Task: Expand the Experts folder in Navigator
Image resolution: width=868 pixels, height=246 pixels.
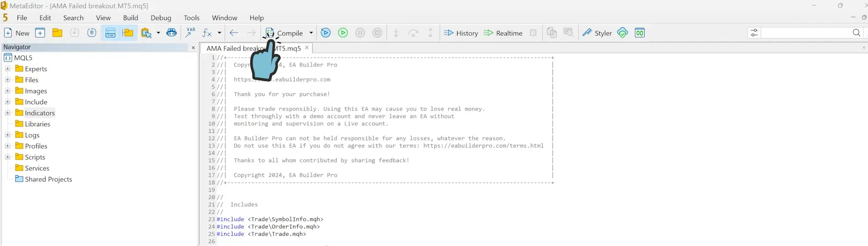Action: (x=7, y=69)
